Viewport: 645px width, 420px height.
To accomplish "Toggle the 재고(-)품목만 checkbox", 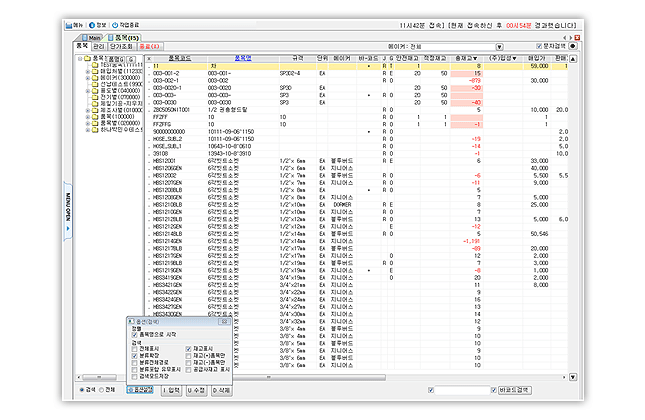I will (188, 363).
